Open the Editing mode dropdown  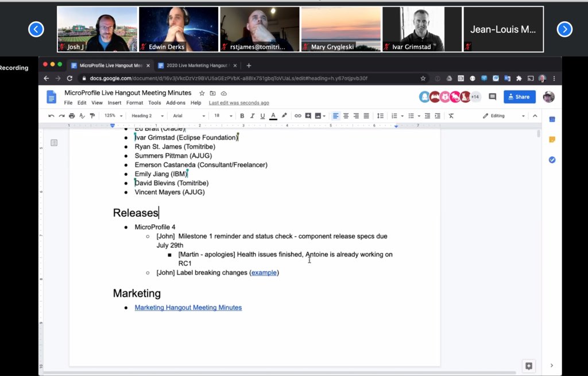(503, 116)
